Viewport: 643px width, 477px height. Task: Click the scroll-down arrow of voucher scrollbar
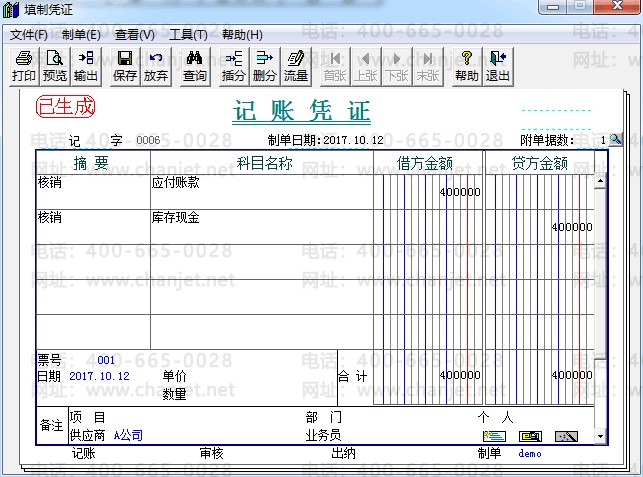click(600, 436)
